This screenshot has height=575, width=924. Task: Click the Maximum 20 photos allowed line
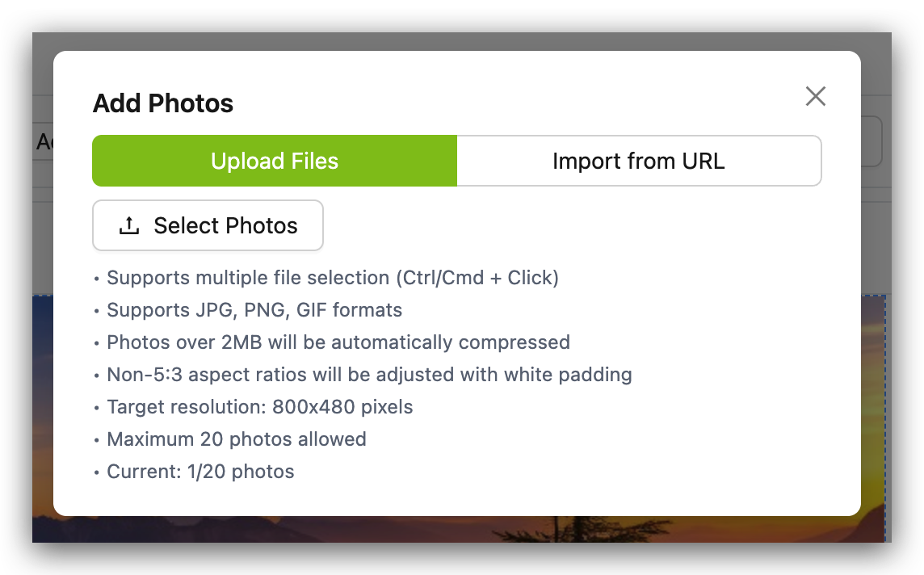pyautogui.click(x=237, y=439)
